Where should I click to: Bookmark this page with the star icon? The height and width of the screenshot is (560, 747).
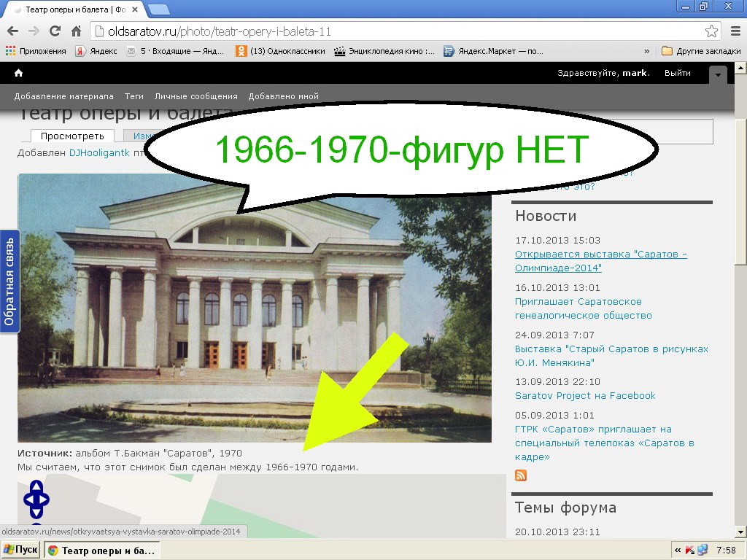pyautogui.click(x=711, y=31)
